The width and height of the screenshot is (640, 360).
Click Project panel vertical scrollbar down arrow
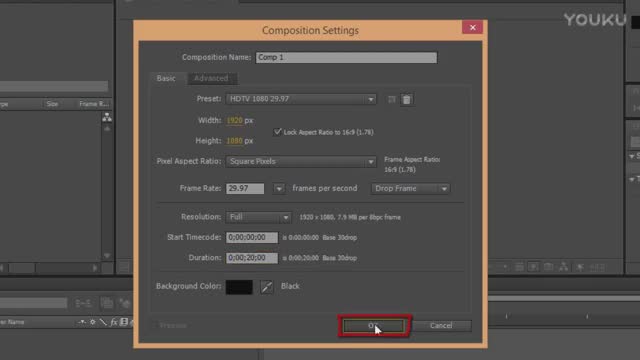(x=107, y=256)
